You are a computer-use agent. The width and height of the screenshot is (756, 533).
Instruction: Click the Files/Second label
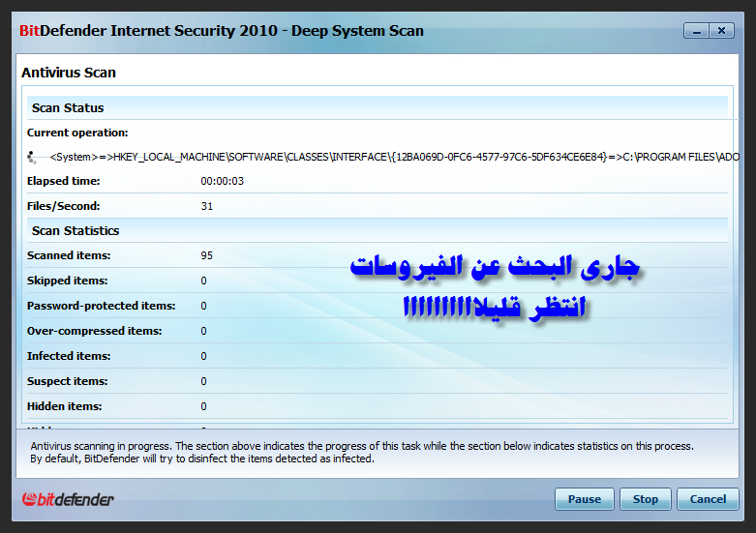click(x=63, y=206)
